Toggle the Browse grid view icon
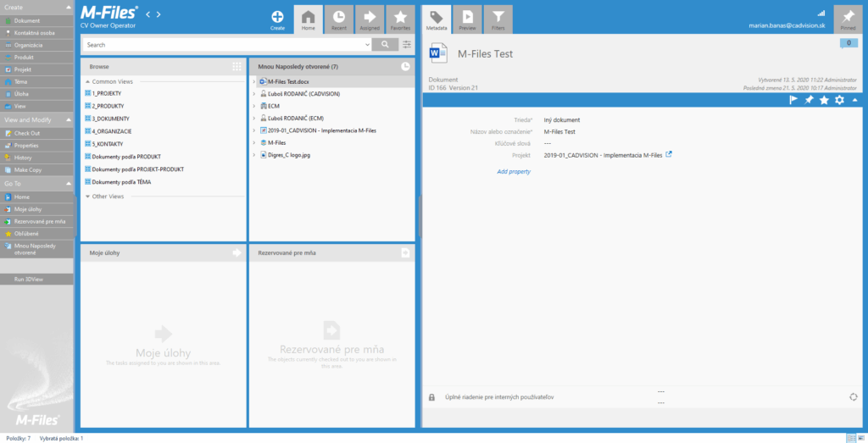Screen dimensions: 868x443 [237, 66]
